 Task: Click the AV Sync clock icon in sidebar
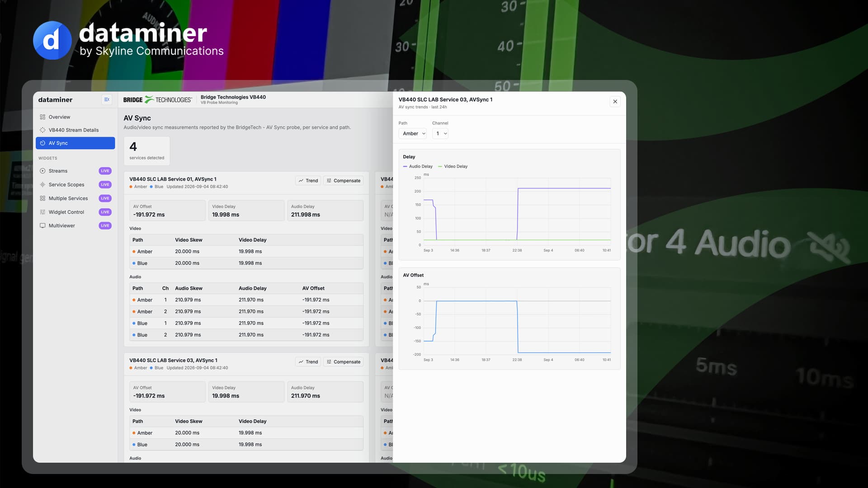click(x=42, y=143)
